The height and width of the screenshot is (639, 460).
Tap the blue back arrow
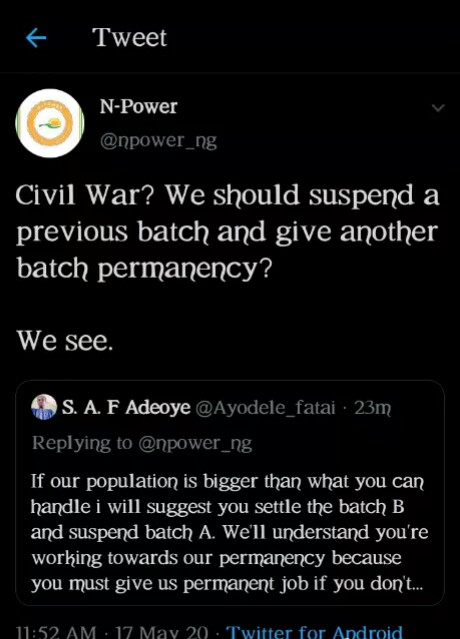tap(36, 38)
